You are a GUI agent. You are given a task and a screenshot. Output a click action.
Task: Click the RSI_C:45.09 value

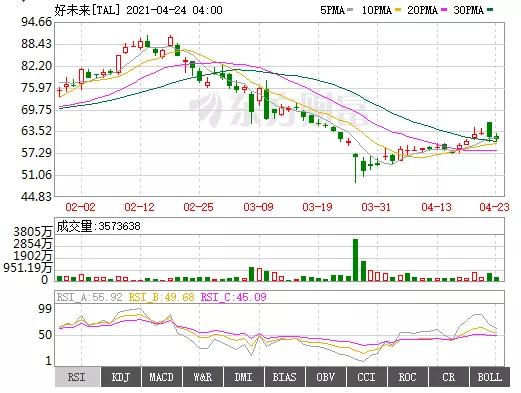coord(233,297)
